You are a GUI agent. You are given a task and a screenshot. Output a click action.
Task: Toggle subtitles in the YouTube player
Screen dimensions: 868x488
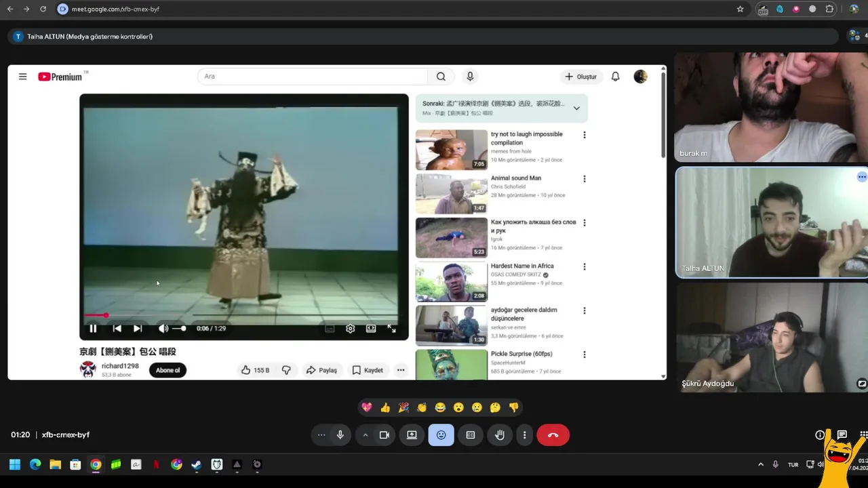330,329
